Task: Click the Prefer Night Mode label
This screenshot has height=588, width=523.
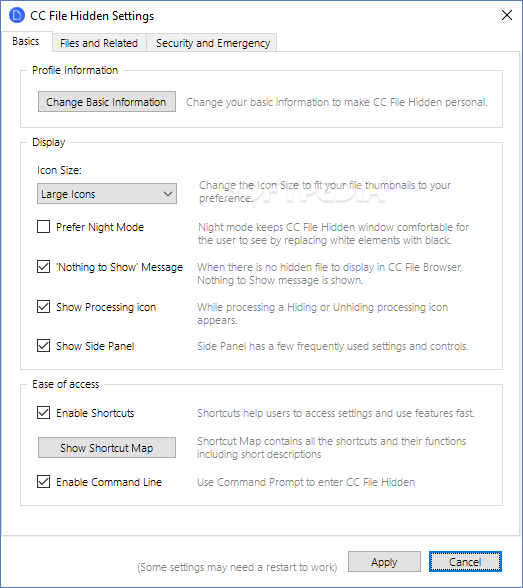Action: [100, 227]
